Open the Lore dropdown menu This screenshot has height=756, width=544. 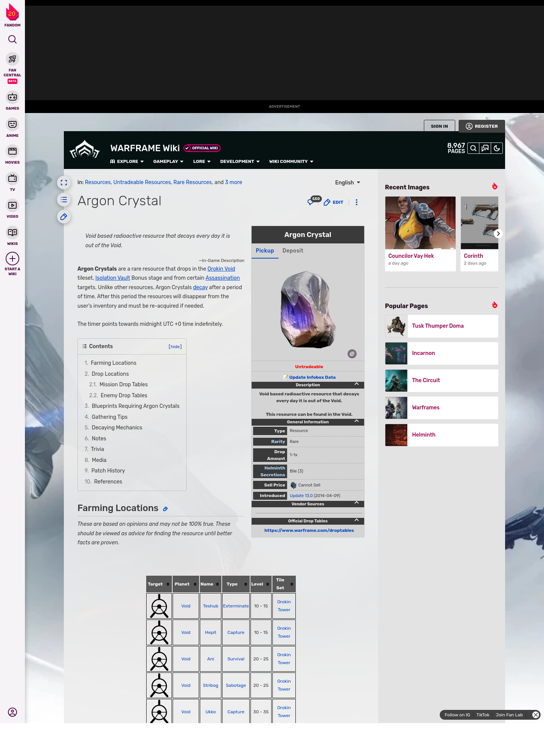[202, 161]
